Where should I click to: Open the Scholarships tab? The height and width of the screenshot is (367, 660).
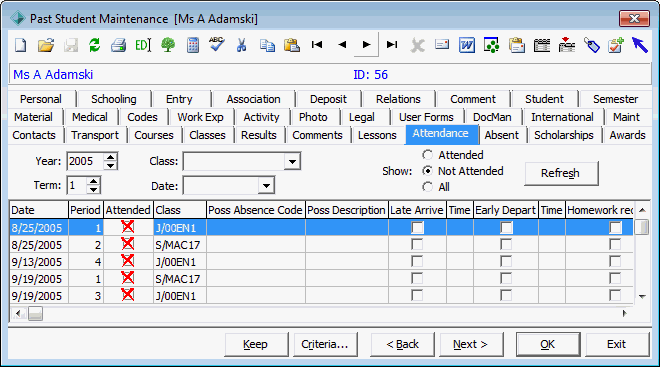[564, 135]
